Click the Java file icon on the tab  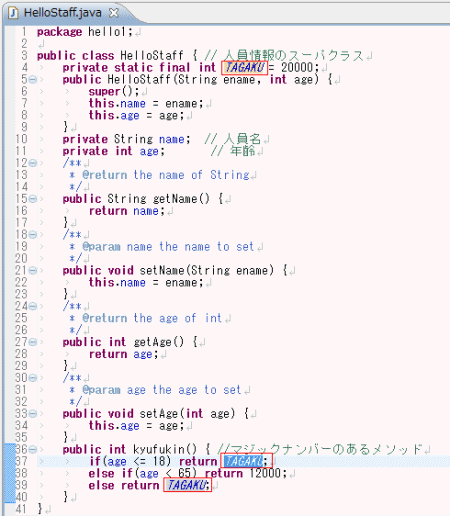[13, 13]
